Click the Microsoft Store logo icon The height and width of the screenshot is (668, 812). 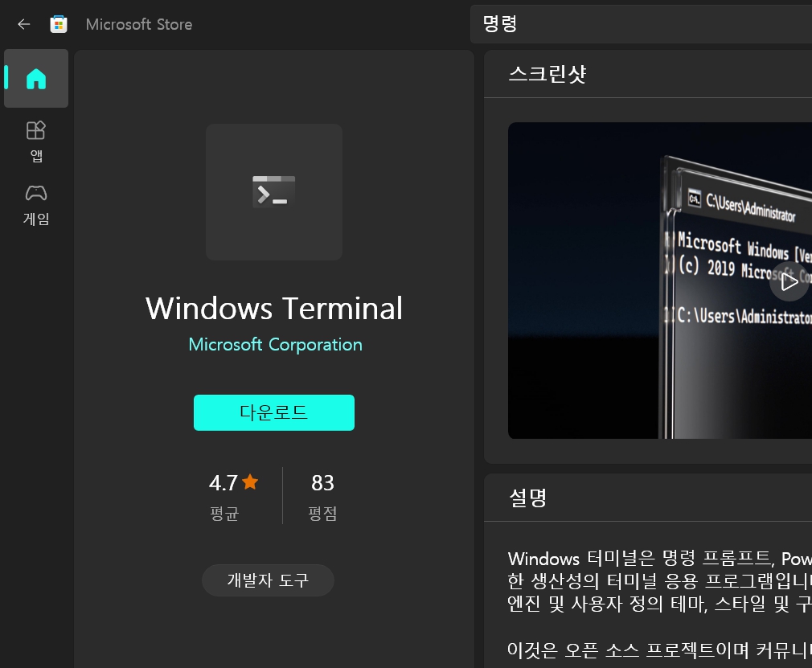tap(59, 24)
